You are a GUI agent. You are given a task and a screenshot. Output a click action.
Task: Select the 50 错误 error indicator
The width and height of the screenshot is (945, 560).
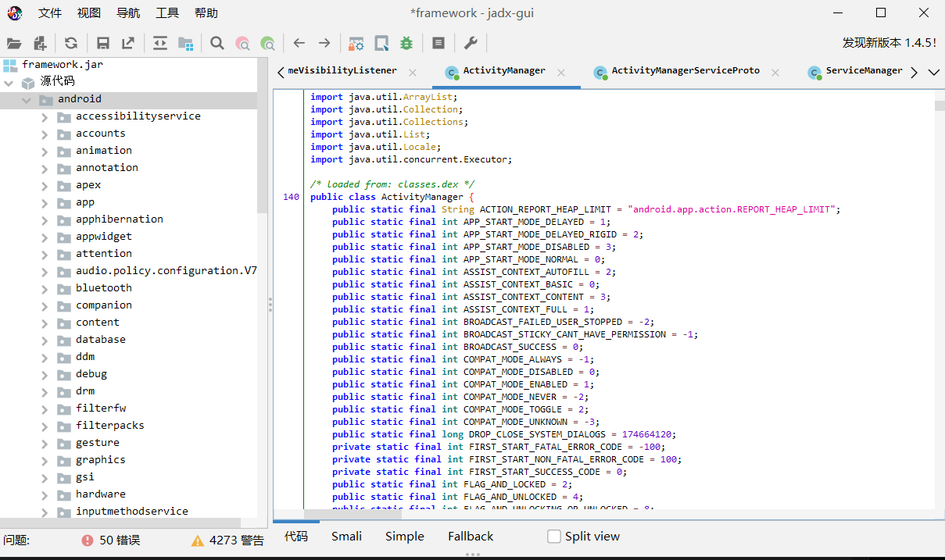pyautogui.click(x=109, y=540)
